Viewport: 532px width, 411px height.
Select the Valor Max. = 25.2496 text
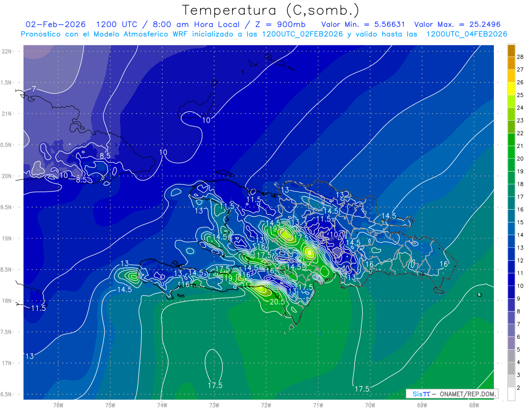pyautogui.click(x=457, y=24)
